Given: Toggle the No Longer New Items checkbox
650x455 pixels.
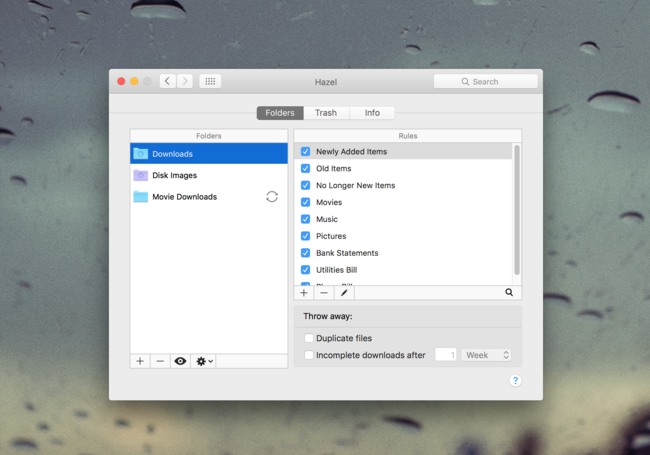Looking at the screenshot, I should [x=306, y=185].
